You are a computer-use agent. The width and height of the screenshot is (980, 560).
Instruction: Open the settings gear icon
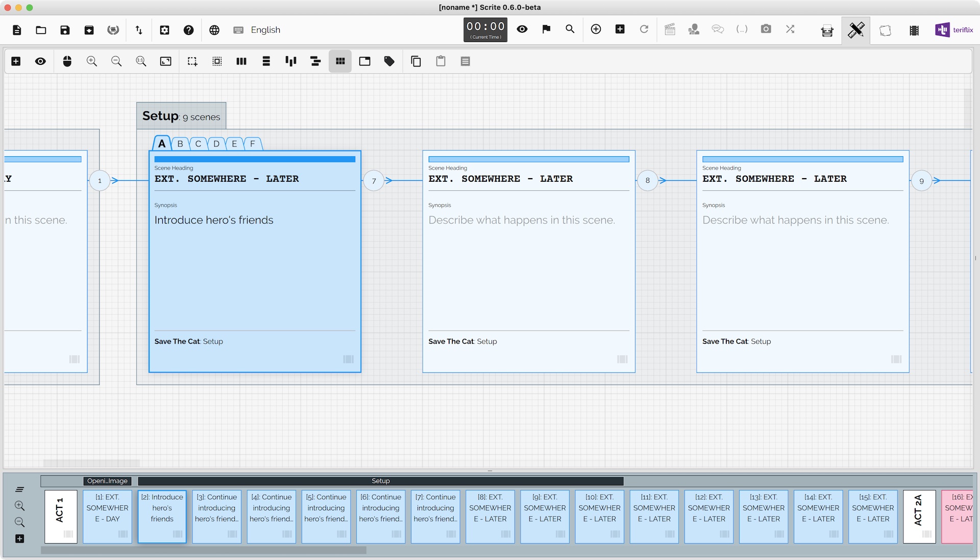164,30
